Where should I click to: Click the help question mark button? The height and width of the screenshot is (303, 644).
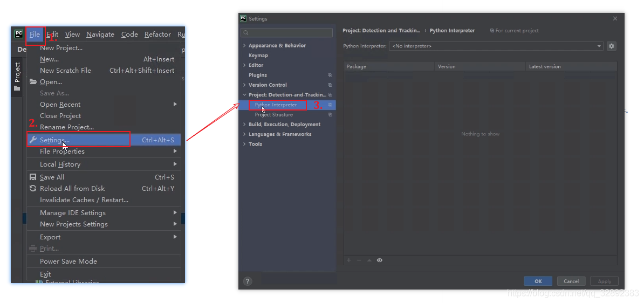[247, 281]
